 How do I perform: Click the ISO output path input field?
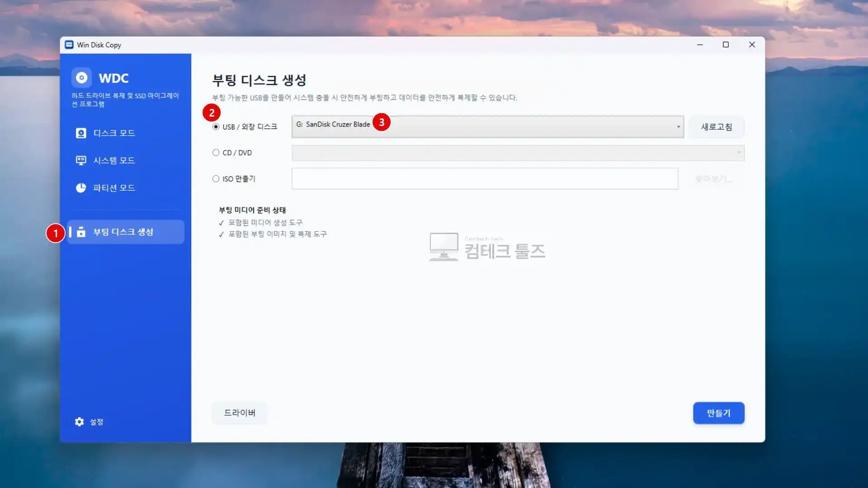coord(485,179)
